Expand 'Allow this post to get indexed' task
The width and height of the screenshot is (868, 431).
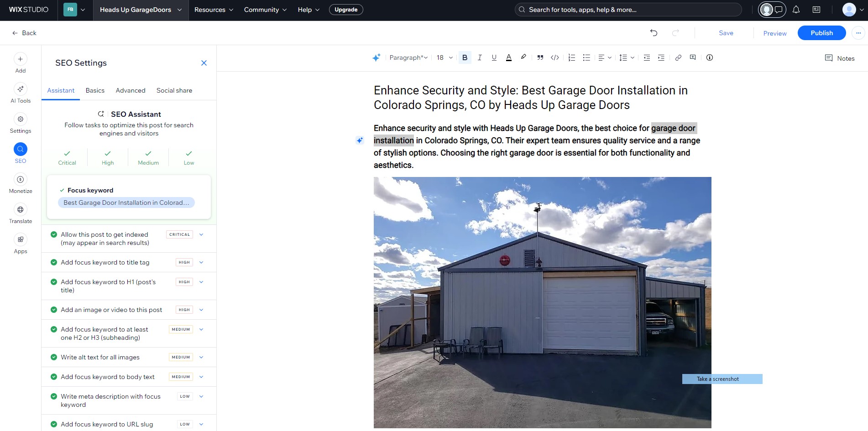(201, 234)
